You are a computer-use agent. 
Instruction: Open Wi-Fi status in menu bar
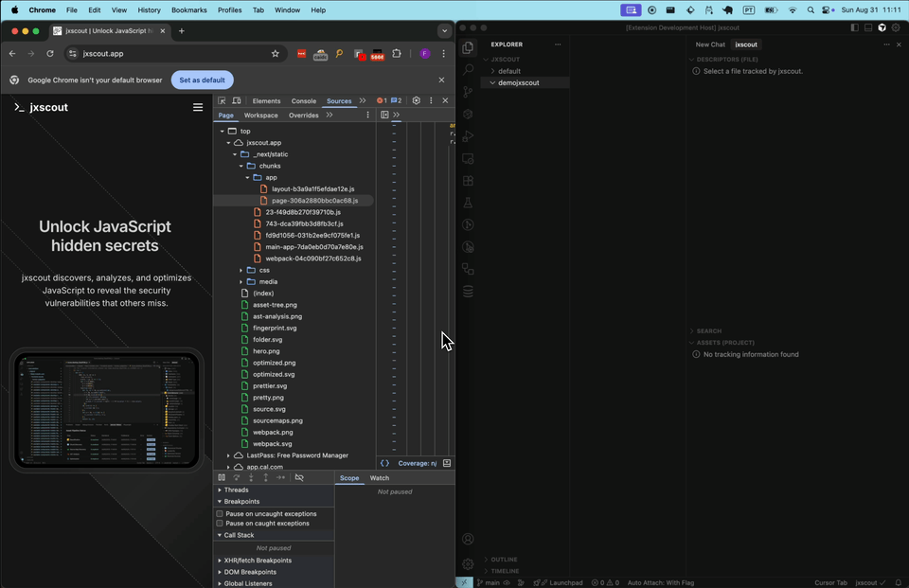point(792,9)
